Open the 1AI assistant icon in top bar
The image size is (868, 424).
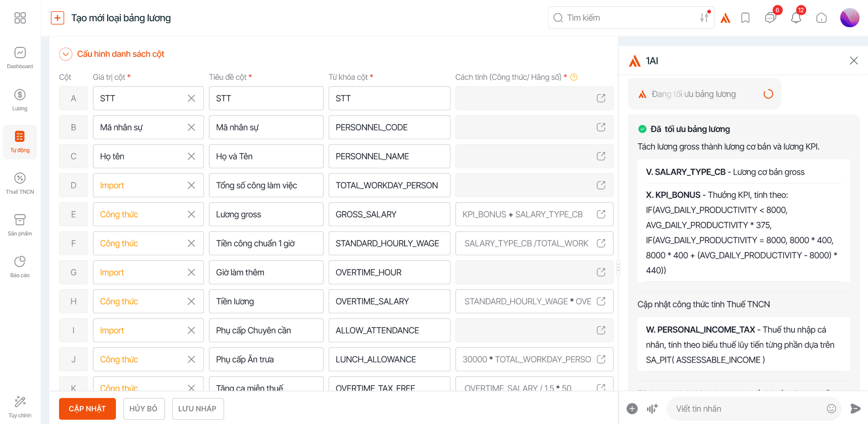coord(725,18)
